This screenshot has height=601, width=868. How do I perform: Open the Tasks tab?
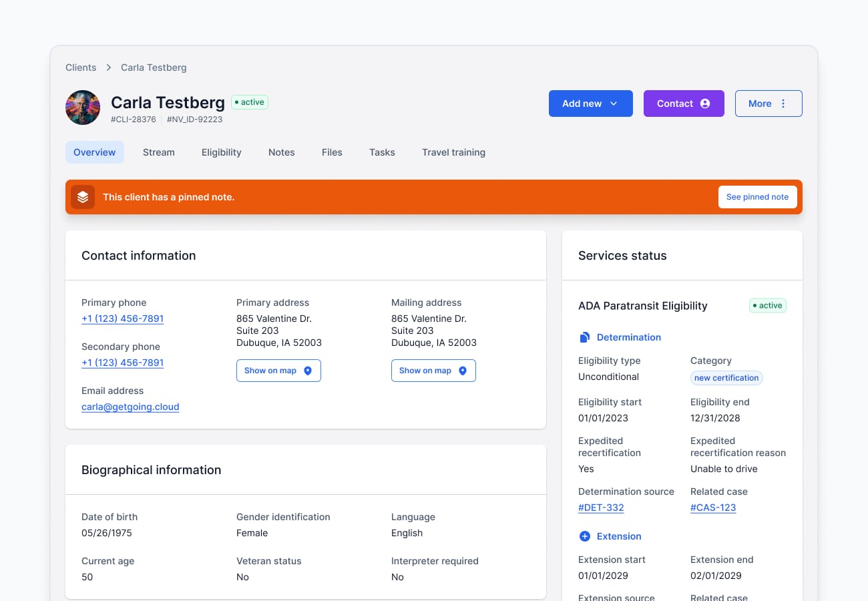point(382,152)
